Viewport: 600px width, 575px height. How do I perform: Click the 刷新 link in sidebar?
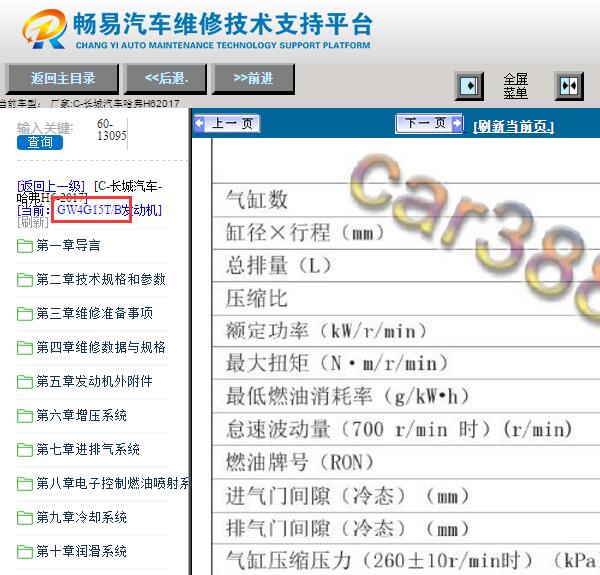pos(33,222)
